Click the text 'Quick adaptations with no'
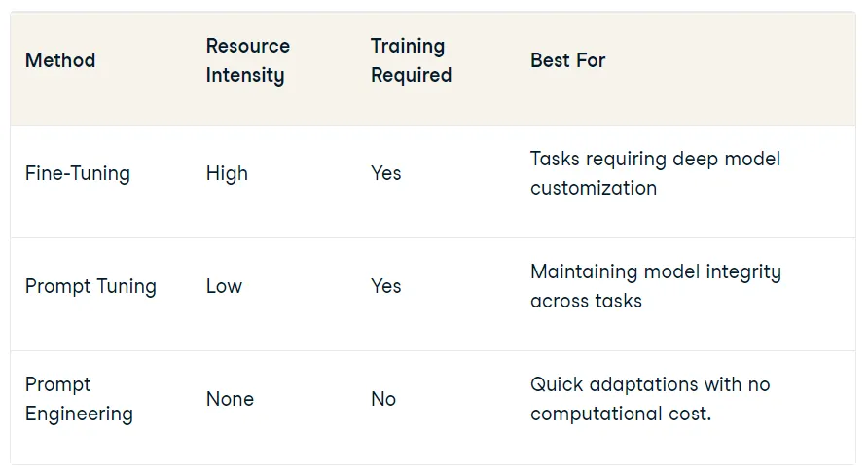 click(650, 384)
